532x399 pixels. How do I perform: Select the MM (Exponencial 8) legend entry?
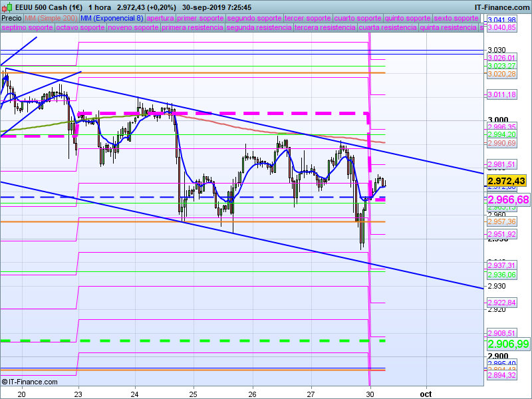[x=112, y=18]
